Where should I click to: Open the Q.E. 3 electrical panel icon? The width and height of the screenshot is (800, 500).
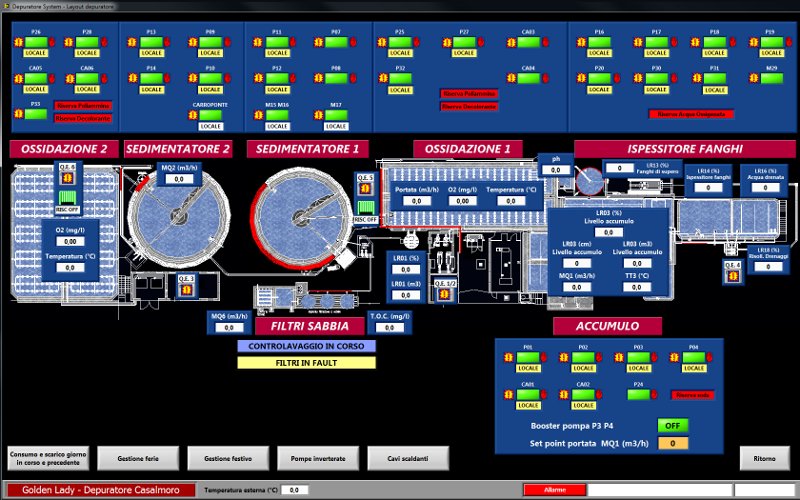(186, 289)
